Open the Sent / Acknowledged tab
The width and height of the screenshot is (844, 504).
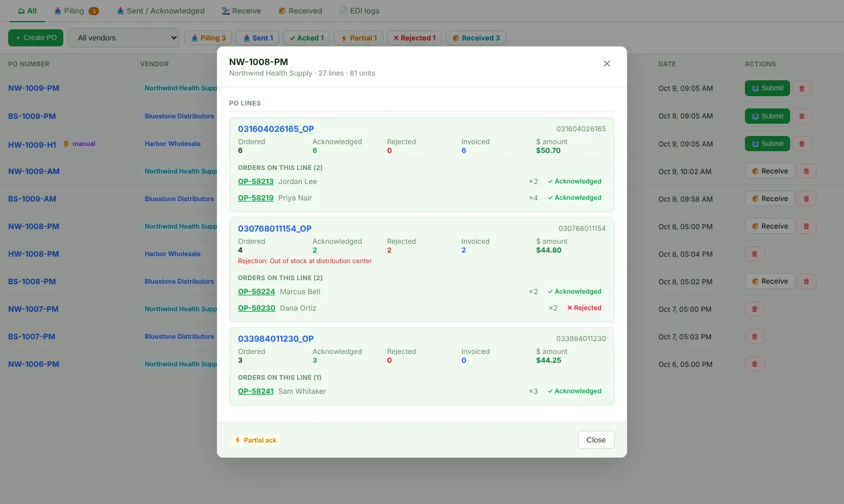(x=161, y=11)
